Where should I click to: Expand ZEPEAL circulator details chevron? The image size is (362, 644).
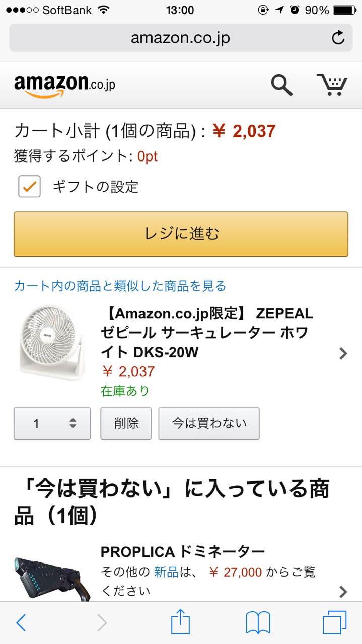[343, 354]
